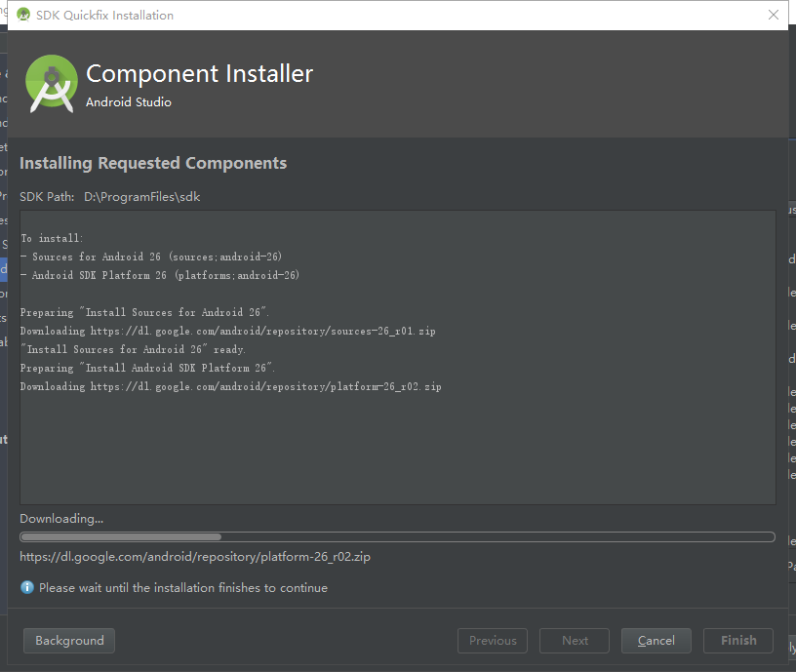This screenshot has width=796, height=672.
Task: Click the 'Downloading...' status label
Action: 61,519
